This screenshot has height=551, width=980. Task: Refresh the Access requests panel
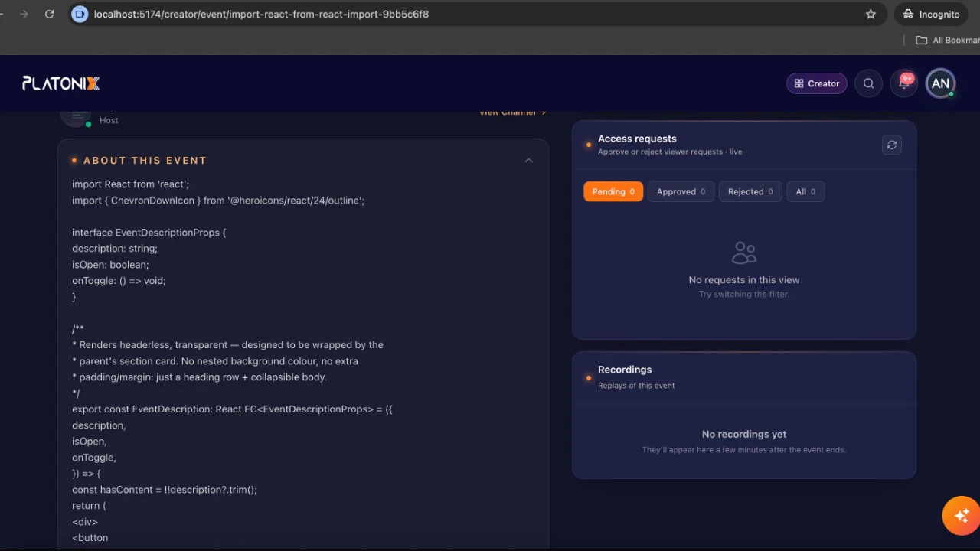pos(892,145)
